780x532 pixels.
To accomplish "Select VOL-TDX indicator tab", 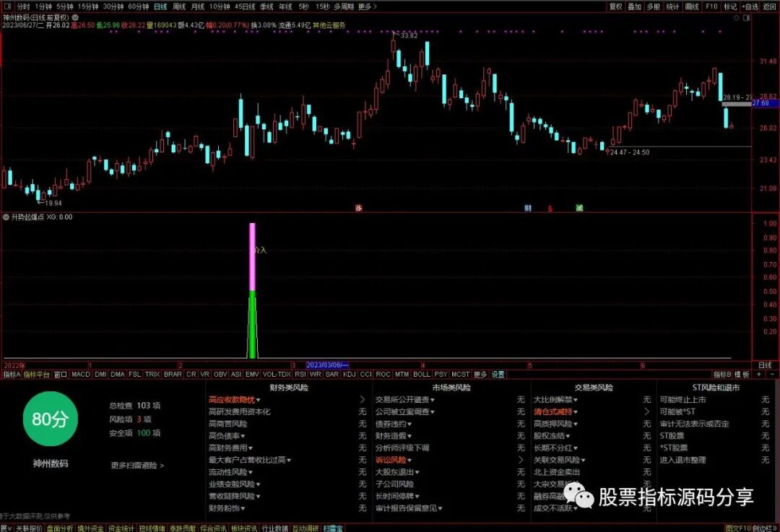I will 277,375.
